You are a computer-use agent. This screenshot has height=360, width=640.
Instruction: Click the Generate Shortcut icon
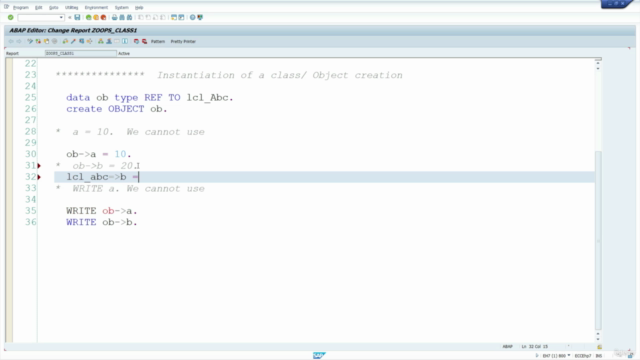(181, 18)
